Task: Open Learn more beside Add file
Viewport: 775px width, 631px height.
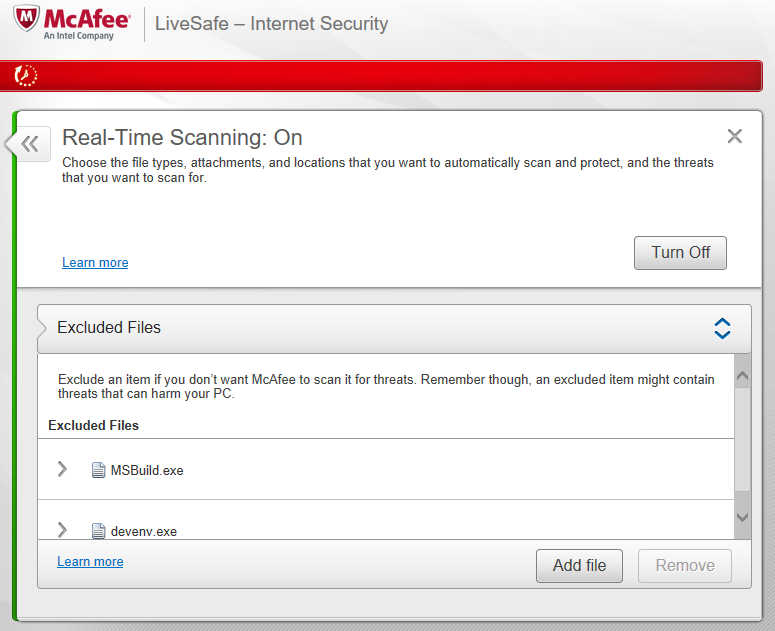Action: (90, 562)
